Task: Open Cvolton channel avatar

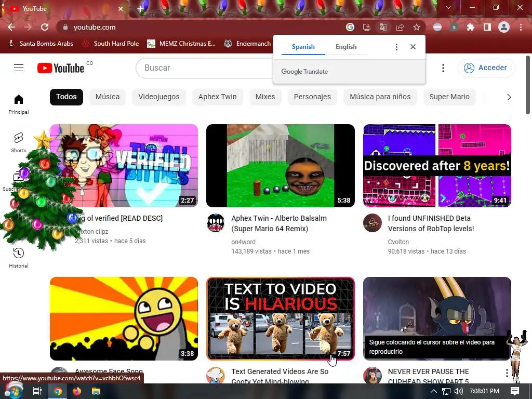Action: coord(372,223)
